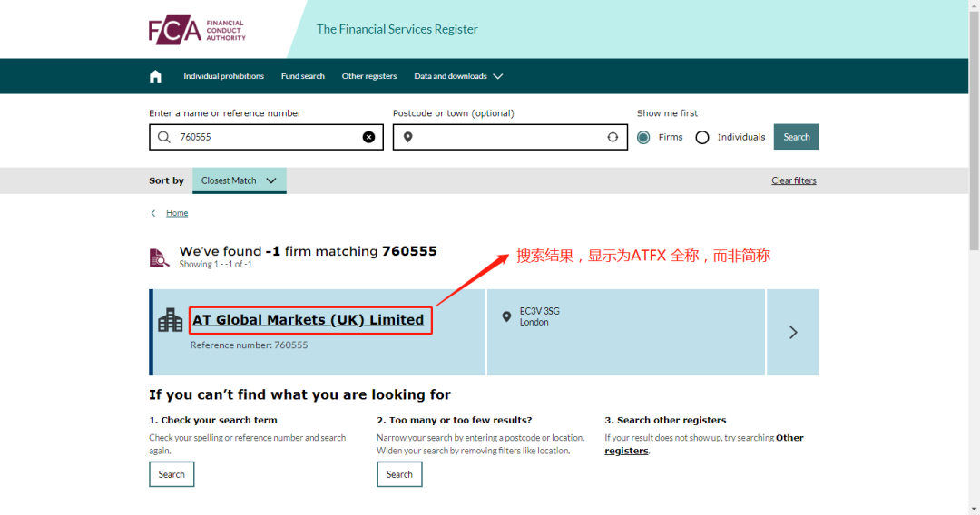Viewport: 980px width, 515px height.
Task: Click the name or reference number field
Action: pos(266,137)
